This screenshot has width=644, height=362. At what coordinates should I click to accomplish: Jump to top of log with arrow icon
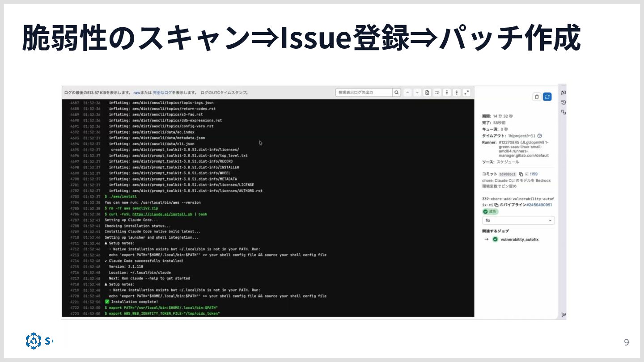pos(447,93)
